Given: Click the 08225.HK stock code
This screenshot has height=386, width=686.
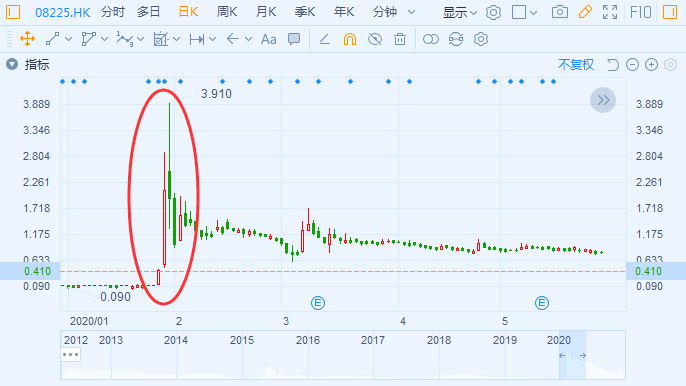Looking at the screenshot, I should [63, 12].
